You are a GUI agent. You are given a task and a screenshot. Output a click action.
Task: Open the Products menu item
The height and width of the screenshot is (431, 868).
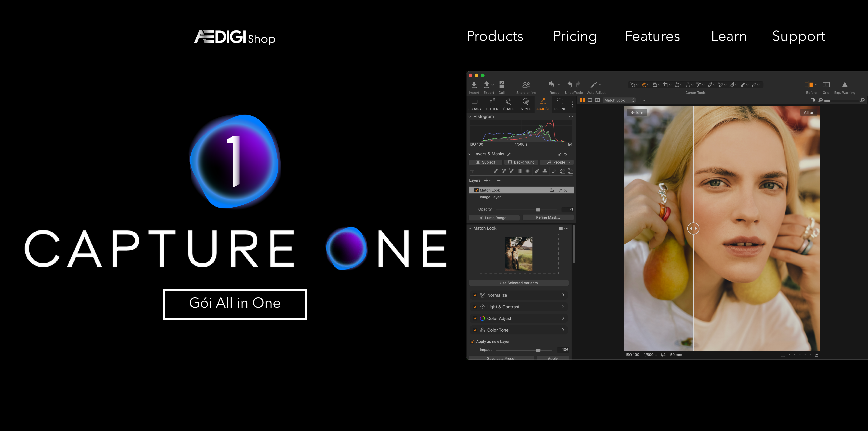[495, 36]
